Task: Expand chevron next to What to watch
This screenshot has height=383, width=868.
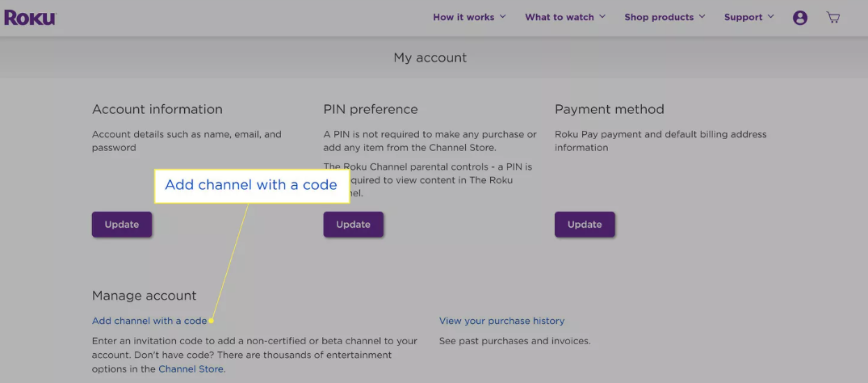Action: 602,17
